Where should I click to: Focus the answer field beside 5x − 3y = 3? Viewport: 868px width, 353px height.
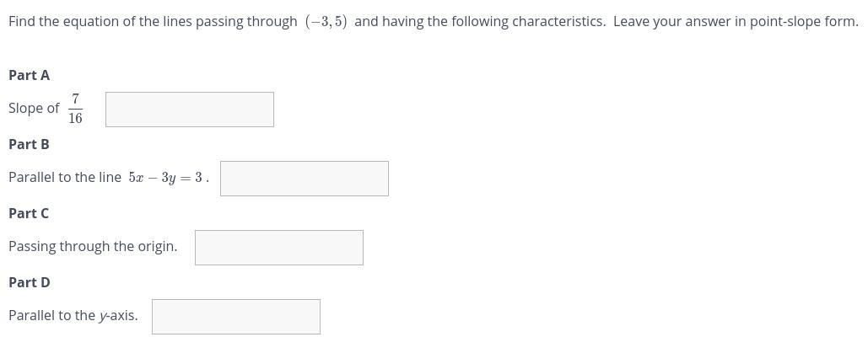[304, 179]
